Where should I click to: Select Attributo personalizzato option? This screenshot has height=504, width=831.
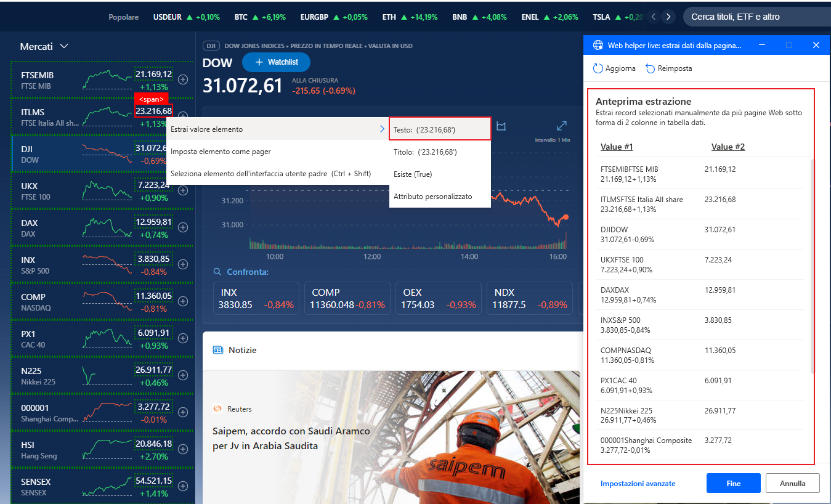point(440,197)
